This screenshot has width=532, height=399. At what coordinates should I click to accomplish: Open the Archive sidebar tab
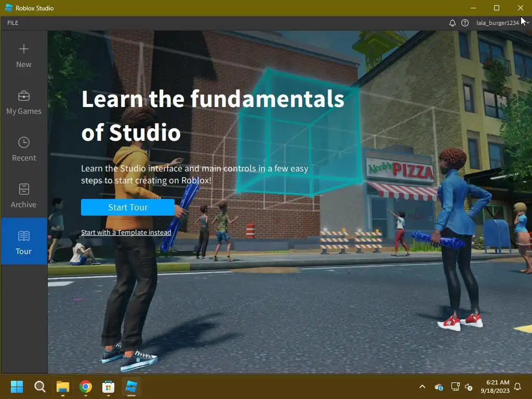click(24, 196)
